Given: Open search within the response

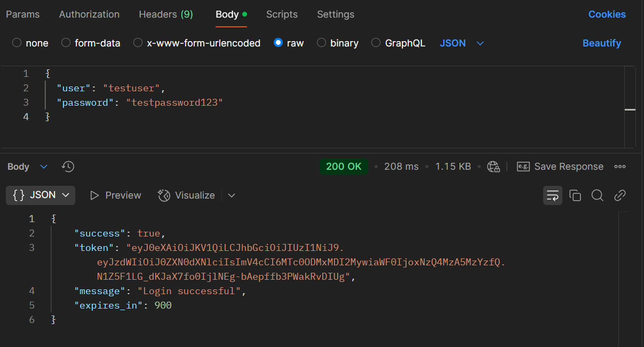Looking at the screenshot, I should tap(597, 195).
